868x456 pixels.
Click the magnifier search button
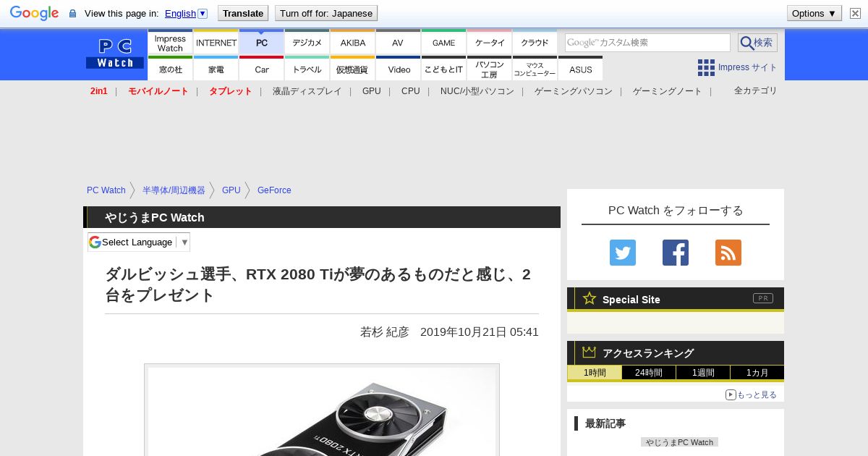coord(757,43)
